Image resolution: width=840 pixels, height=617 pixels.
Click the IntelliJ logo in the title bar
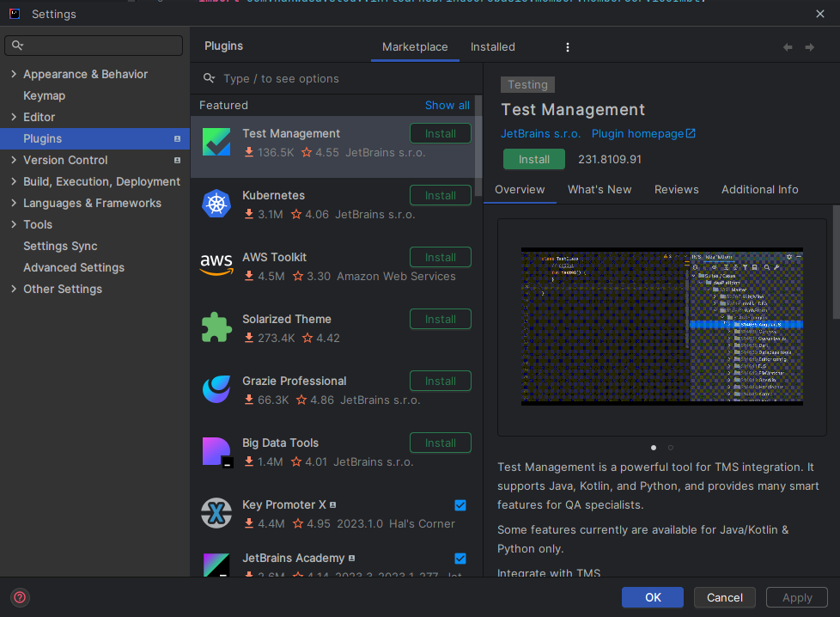(15, 14)
